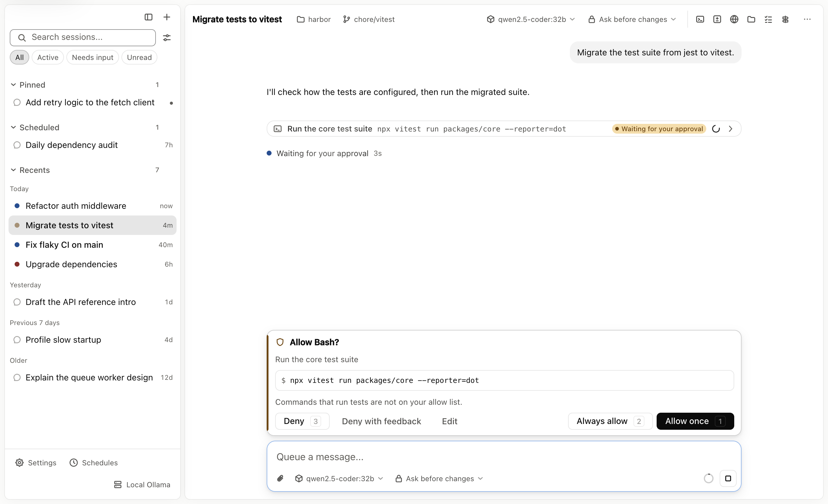Focus the Search sessions field
828x504 pixels.
tap(83, 37)
